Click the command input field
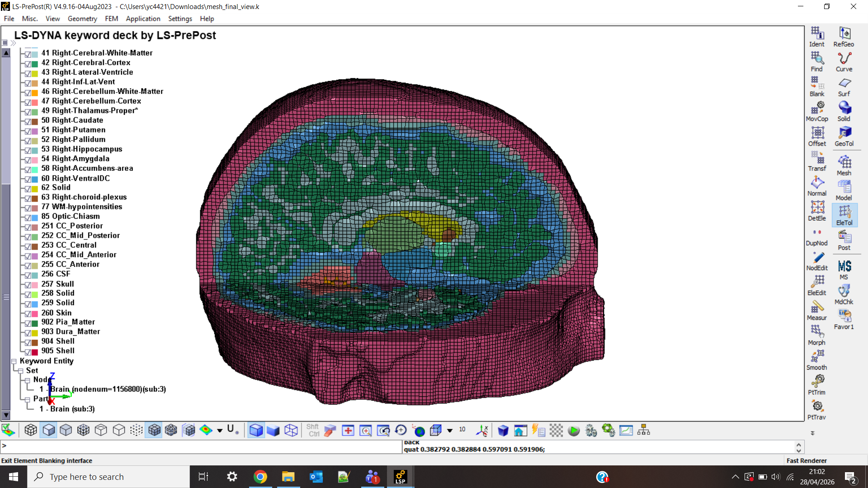868x488 pixels. coord(201,447)
